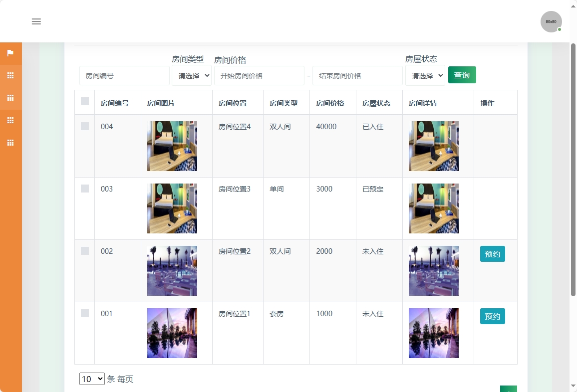This screenshot has width=577, height=392.
Task: Open the 房屋状态 dropdown
Action: tap(425, 75)
